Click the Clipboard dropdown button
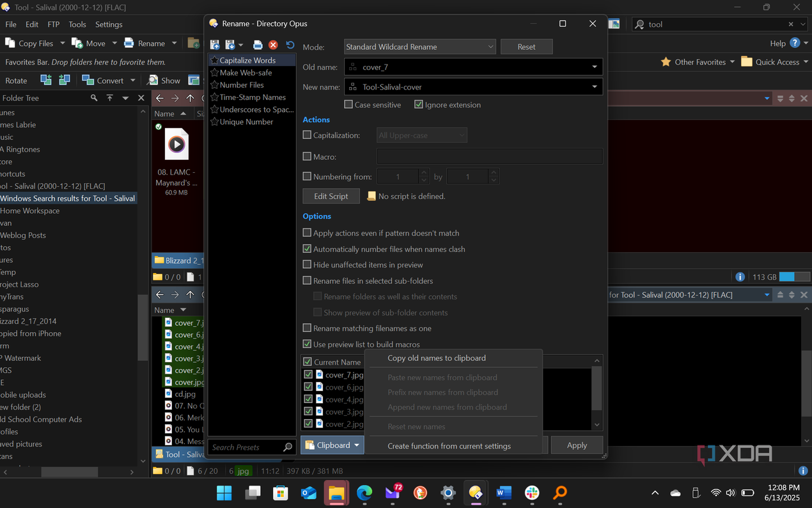The width and height of the screenshot is (812, 508). coord(332,445)
